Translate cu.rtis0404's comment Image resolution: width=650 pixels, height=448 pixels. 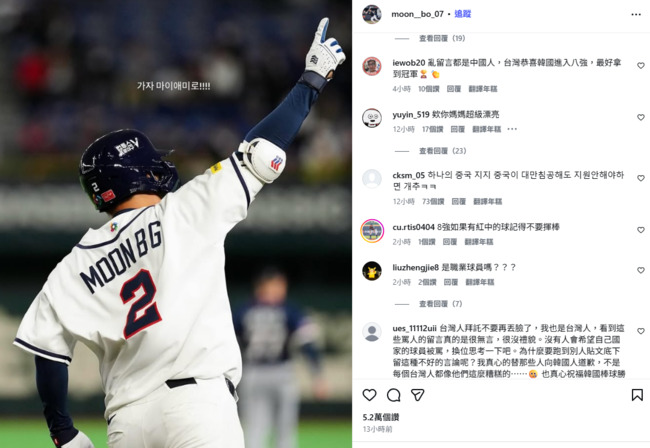tap(479, 242)
